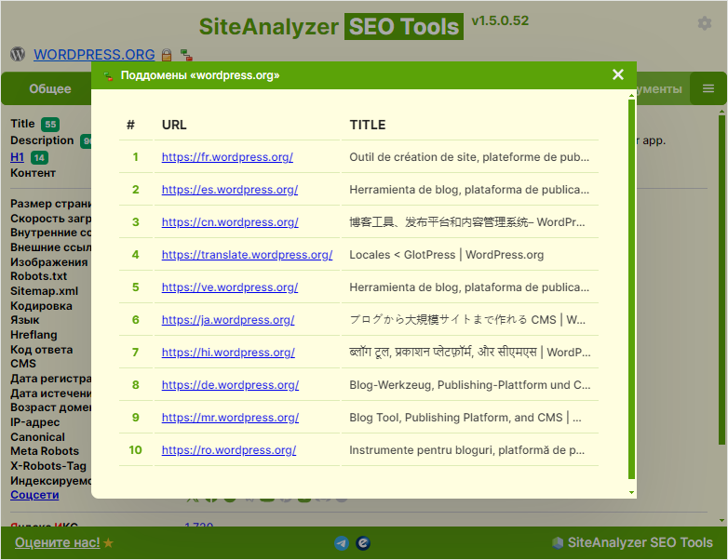Open the Telegram icon in footer
This screenshot has height=560, width=728.
point(342,543)
